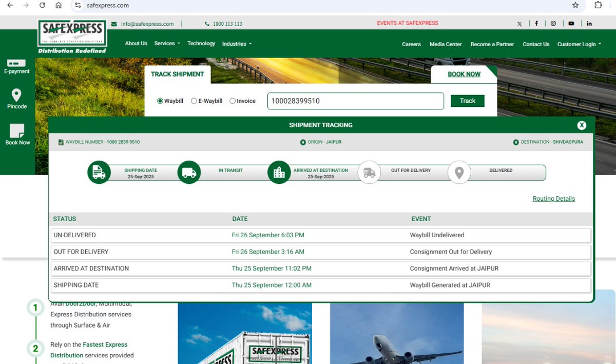The height and width of the screenshot is (364, 616).
Task: Switch to the Track Shipment tab
Action: (177, 74)
